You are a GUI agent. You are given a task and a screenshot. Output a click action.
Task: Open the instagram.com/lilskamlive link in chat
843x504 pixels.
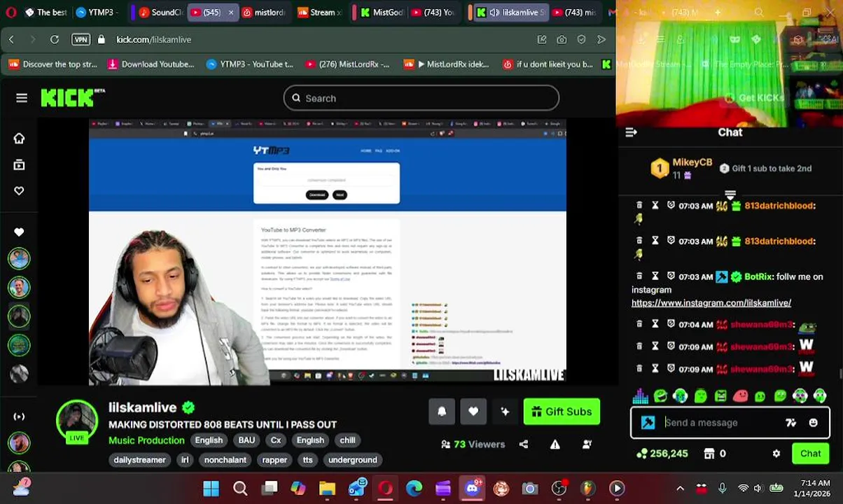711,303
